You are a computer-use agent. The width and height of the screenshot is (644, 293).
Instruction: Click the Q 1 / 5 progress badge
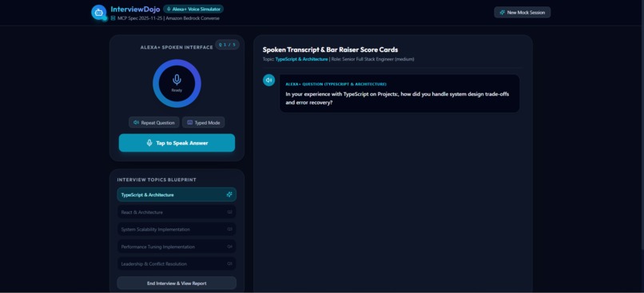tap(227, 45)
